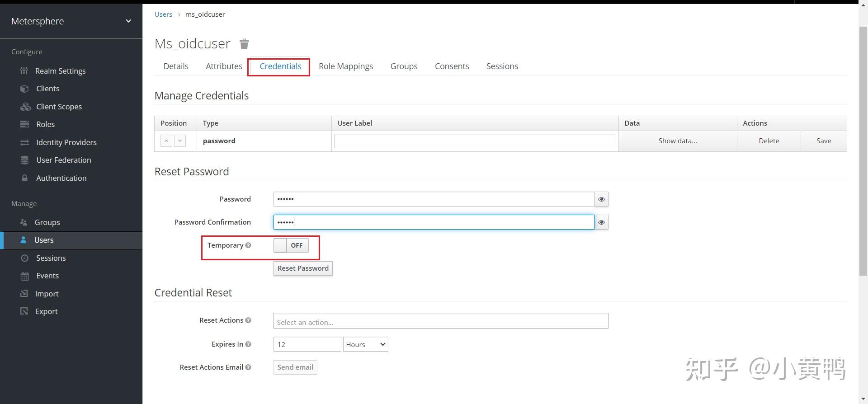Click the trash icon beside Ms_oidcuser

(244, 44)
